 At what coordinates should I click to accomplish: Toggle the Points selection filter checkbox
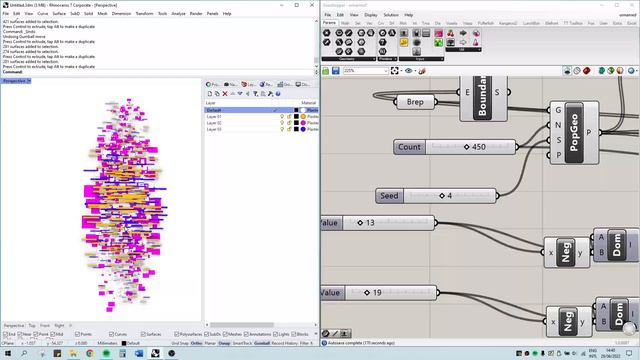(78, 334)
